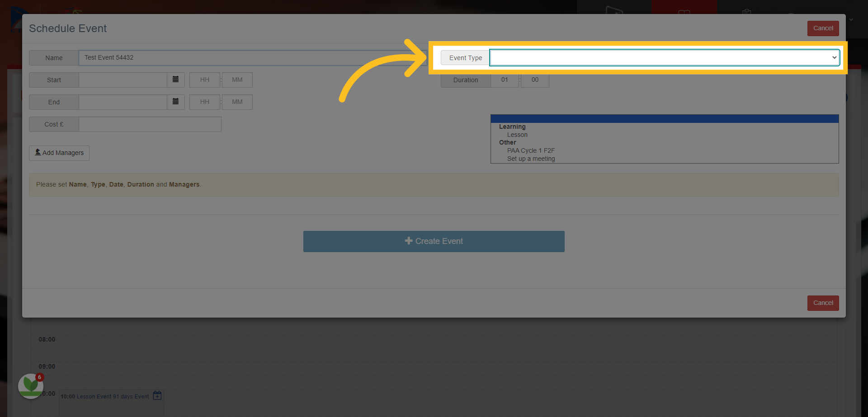Click the Create Event button
868x417 pixels.
(x=434, y=241)
